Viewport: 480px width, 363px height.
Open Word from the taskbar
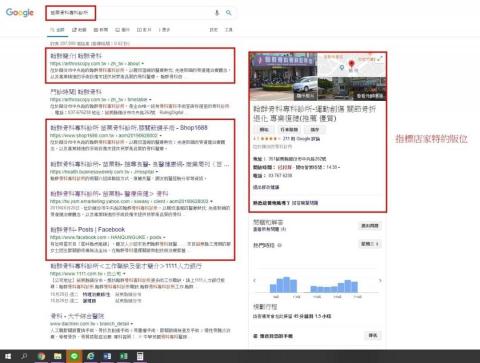(x=107, y=356)
